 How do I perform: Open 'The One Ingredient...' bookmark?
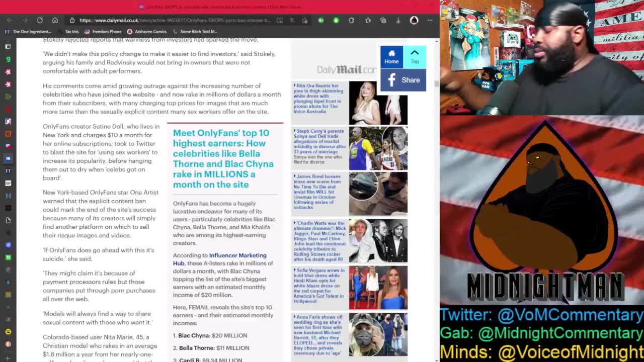28,31
